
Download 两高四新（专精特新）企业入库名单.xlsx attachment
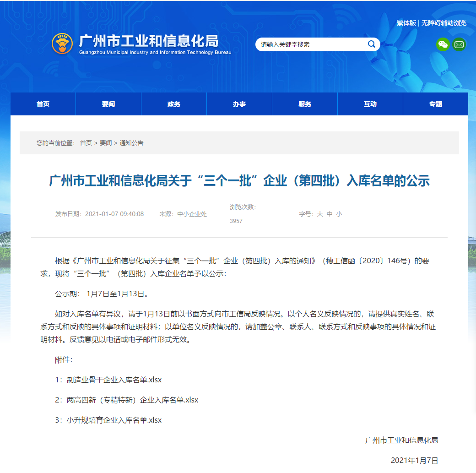click(132, 400)
